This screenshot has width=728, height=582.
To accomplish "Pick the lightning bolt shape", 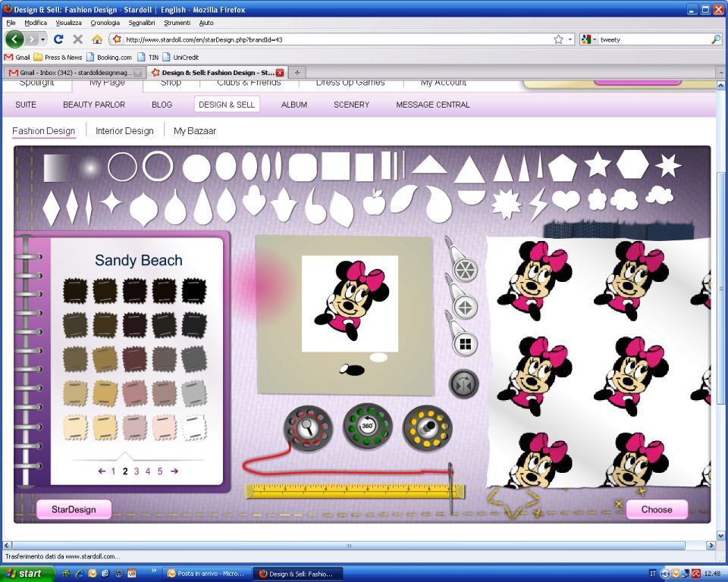I will pyautogui.click(x=538, y=203).
